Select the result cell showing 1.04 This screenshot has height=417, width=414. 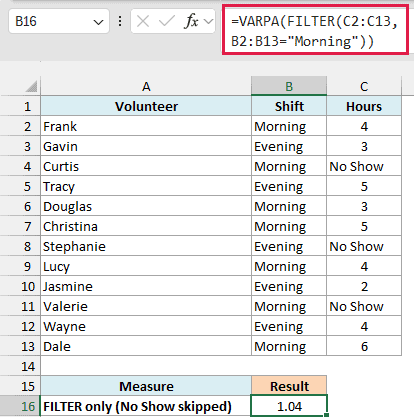tap(289, 406)
